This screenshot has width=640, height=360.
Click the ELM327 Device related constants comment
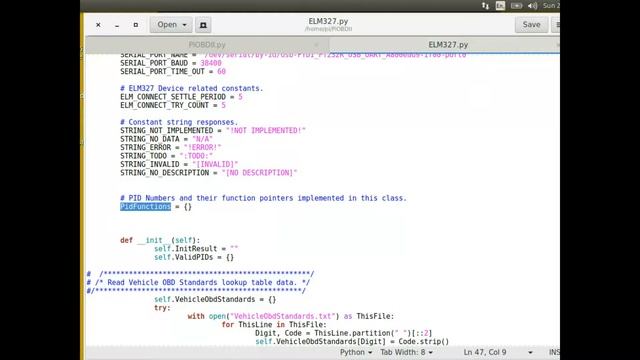pos(192,89)
